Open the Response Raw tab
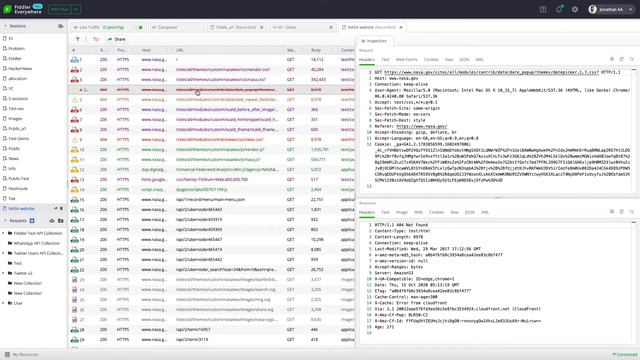This screenshot has width=640, height=360. tap(454, 212)
